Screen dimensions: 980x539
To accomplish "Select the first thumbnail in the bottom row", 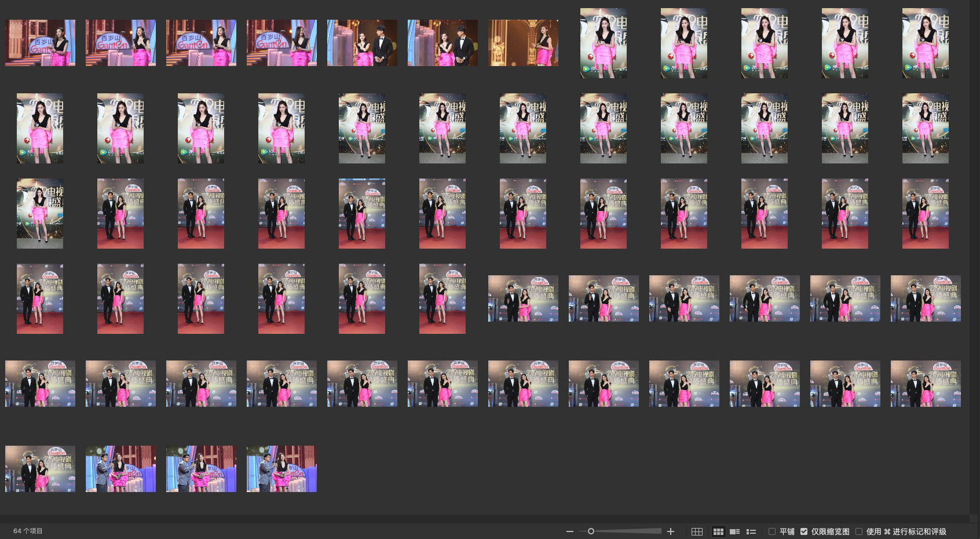I will [x=40, y=469].
